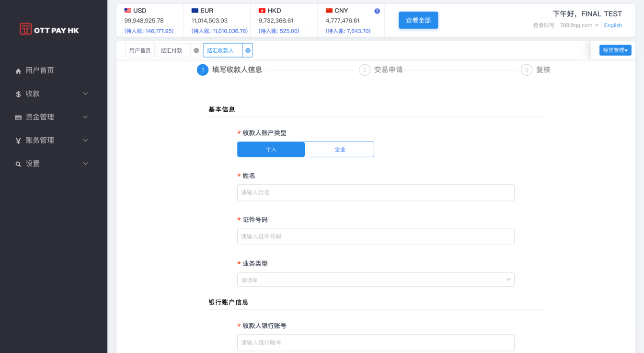Screen dimensions: 644x353
Task: Click the OTT PAY HK logo
Action: [x=49, y=30]
